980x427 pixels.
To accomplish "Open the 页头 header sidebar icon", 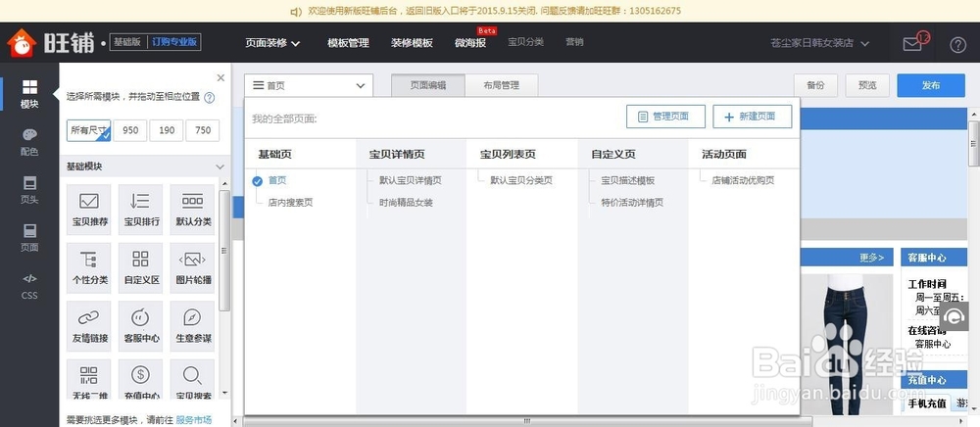I will tap(29, 190).
